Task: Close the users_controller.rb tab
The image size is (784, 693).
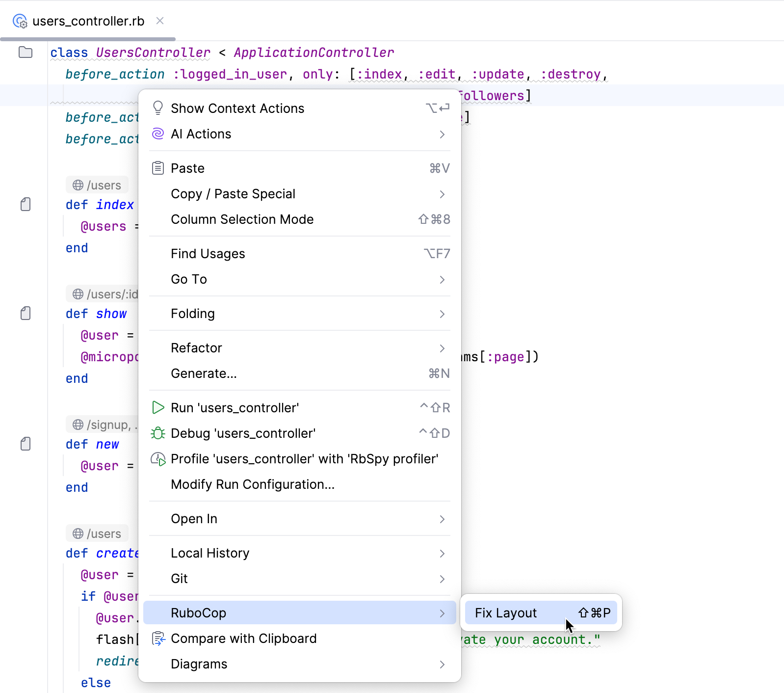Action: click(x=160, y=21)
